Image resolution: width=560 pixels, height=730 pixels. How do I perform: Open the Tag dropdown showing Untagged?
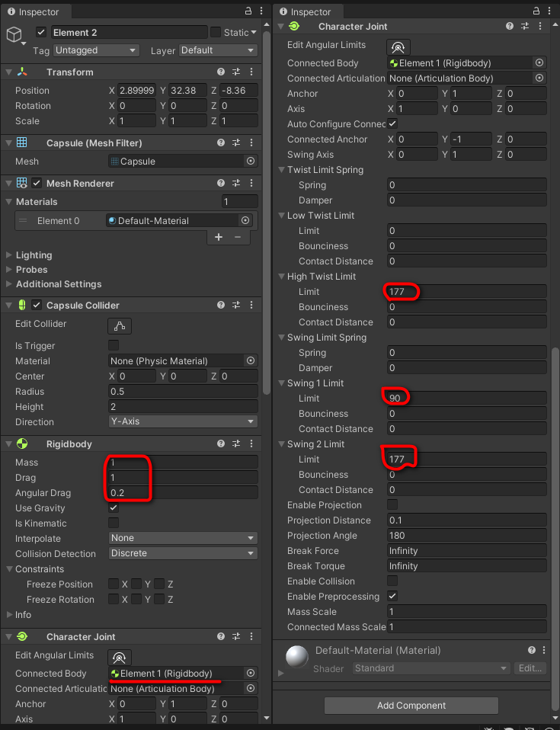coord(96,50)
